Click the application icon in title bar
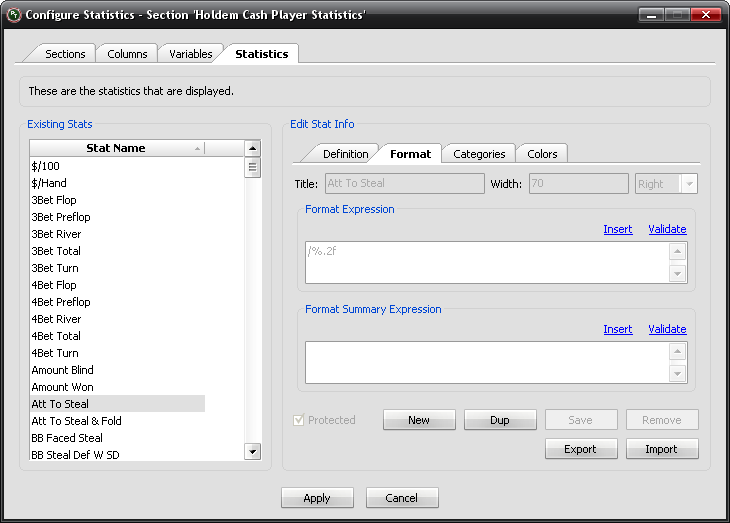 (12, 15)
